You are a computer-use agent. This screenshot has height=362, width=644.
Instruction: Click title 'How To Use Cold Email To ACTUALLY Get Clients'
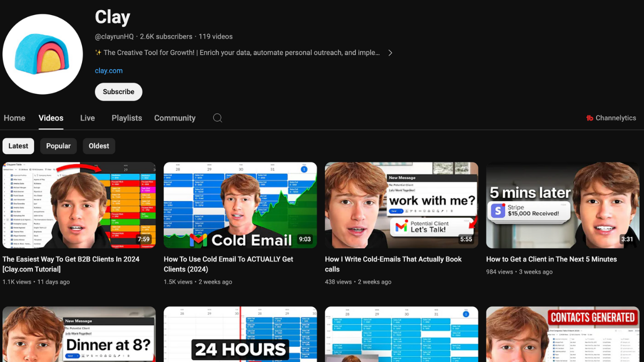pyautogui.click(x=228, y=264)
